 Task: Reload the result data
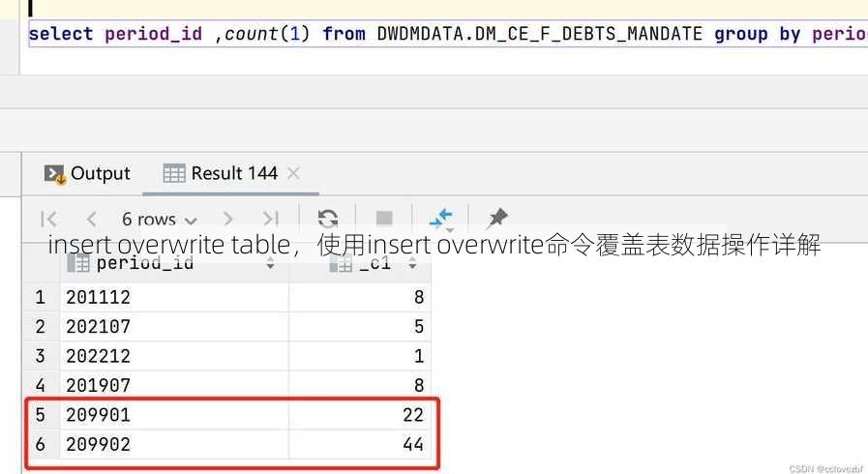[x=328, y=219]
